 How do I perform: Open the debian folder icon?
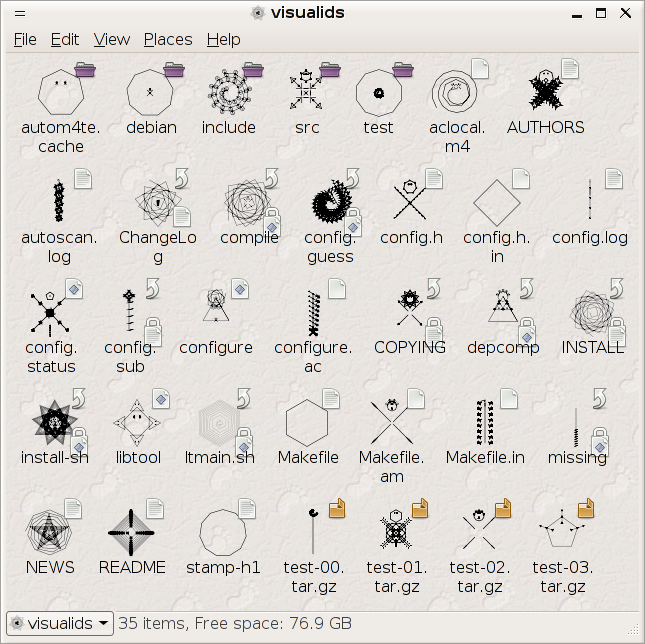pyautogui.click(x=150, y=92)
